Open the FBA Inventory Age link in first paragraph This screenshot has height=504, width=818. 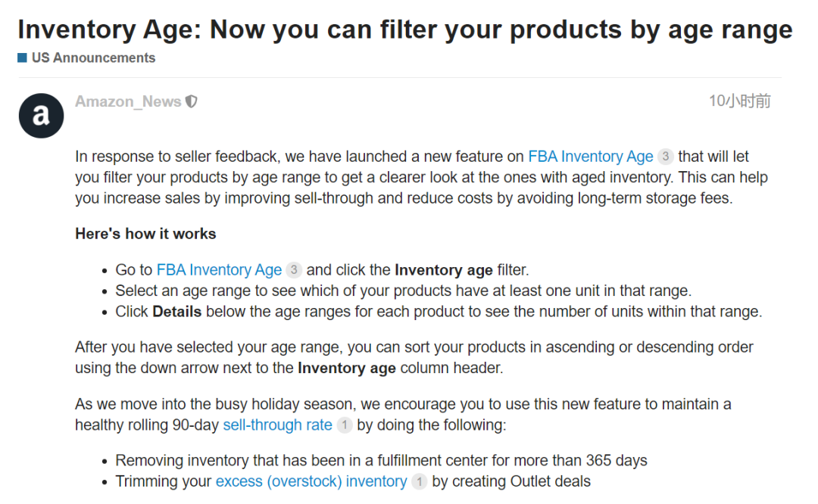coord(590,157)
